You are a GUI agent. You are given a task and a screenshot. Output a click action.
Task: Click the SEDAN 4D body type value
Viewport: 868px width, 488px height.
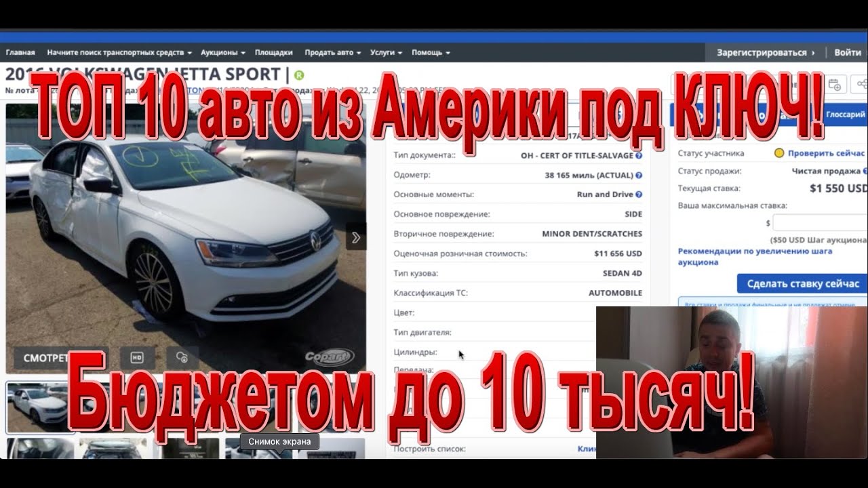click(623, 273)
